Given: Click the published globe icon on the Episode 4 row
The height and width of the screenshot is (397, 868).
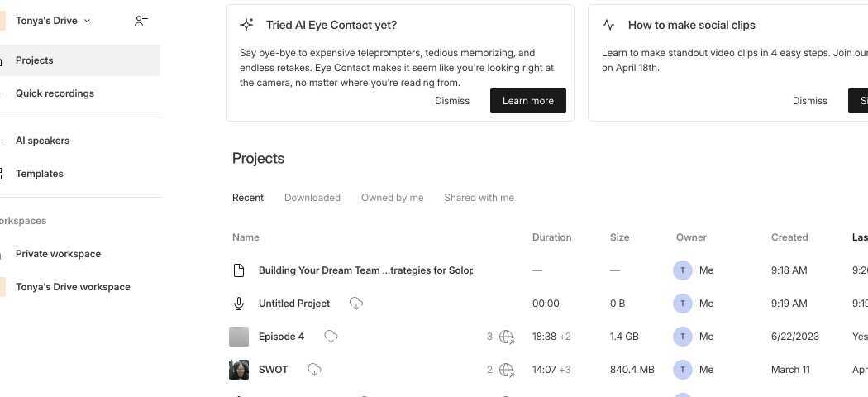Looking at the screenshot, I should click(507, 337).
